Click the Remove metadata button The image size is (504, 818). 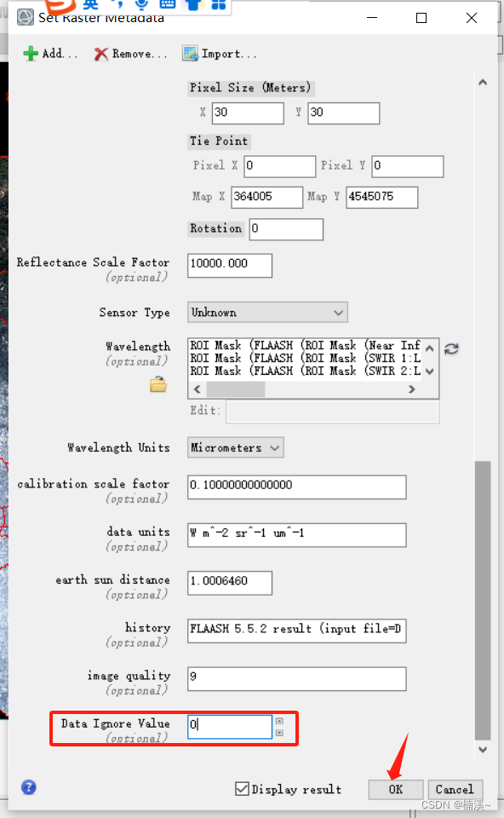(130, 53)
